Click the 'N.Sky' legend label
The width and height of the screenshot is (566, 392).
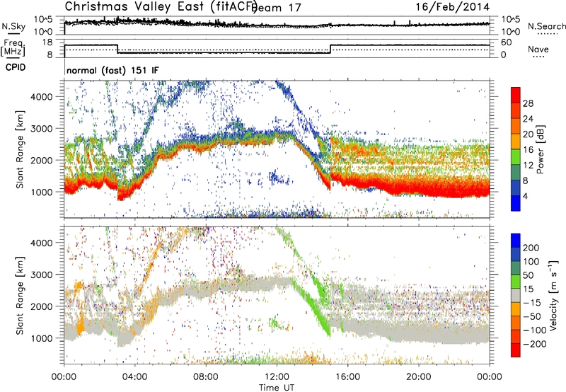13,26
